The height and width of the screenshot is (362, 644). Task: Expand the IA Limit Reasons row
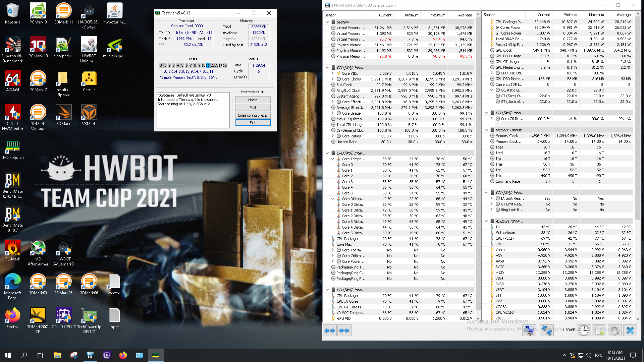(x=491, y=198)
